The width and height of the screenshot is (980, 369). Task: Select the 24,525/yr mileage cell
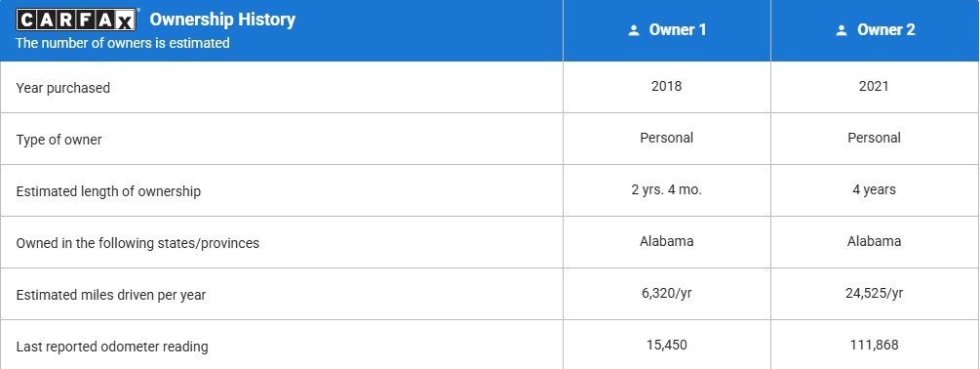[875, 293]
